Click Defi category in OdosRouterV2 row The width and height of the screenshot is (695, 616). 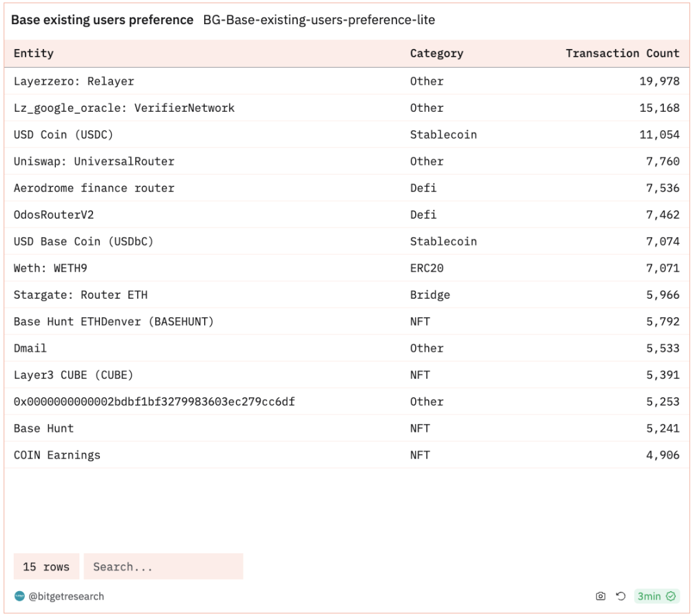point(423,215)
